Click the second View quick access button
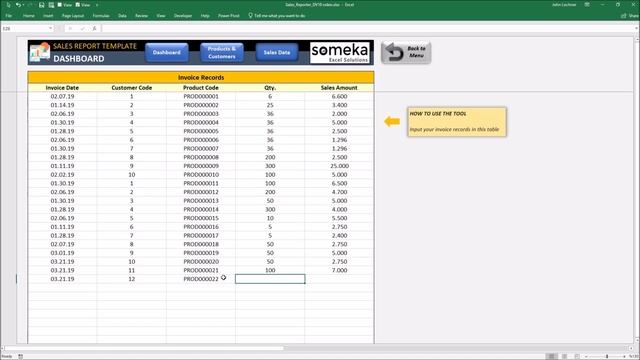 82,5
